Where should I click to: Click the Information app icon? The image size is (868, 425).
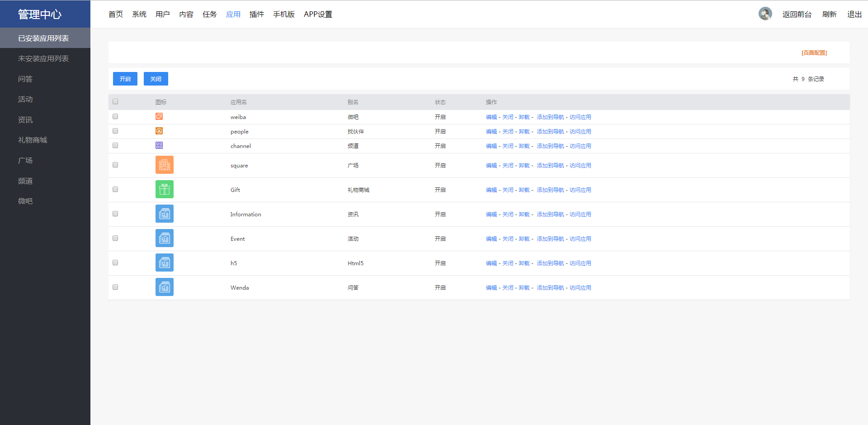[165, 214]
